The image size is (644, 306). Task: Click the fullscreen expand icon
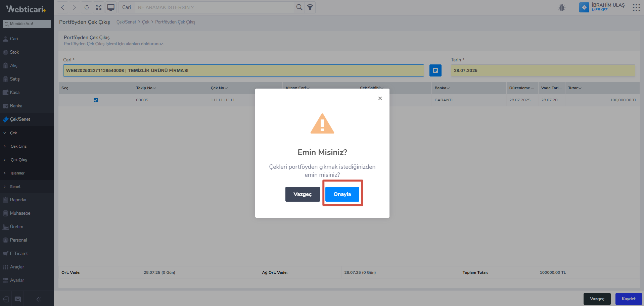click(x=99, y=7)
